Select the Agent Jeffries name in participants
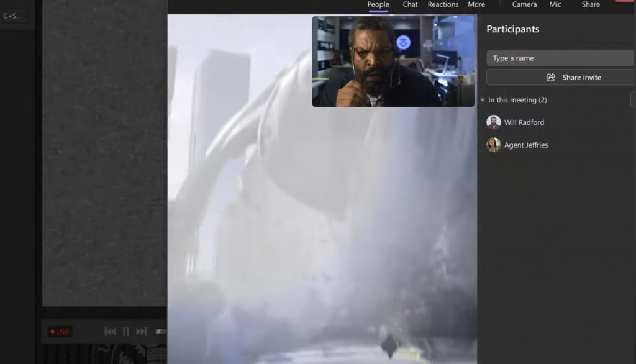636x364 pixels. 525,145
